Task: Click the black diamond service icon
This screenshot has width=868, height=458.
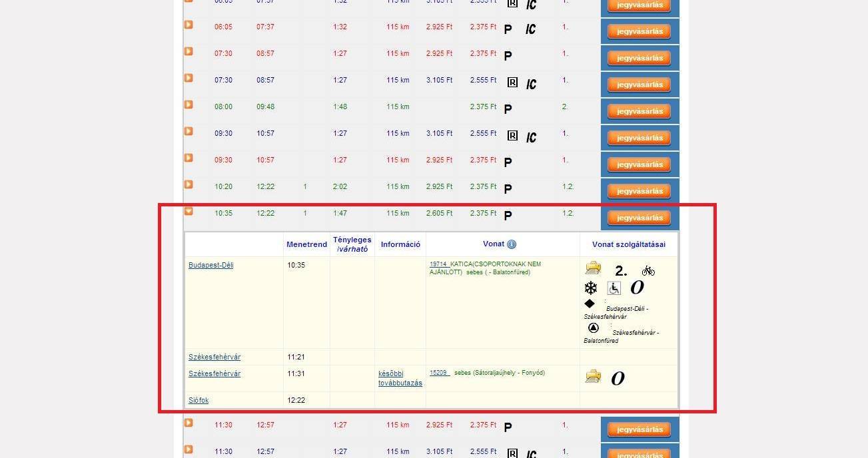Action: tap(590, 304)
